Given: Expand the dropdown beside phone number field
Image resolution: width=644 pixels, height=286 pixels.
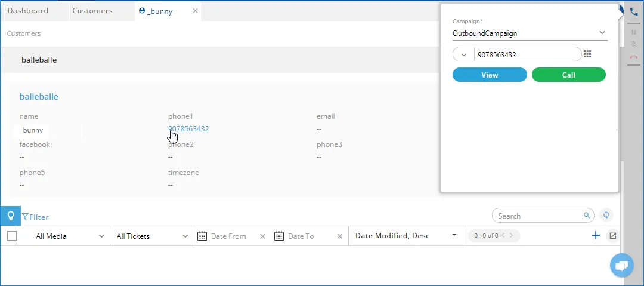Looking at the screenshot, I should [x=464, y=54].
